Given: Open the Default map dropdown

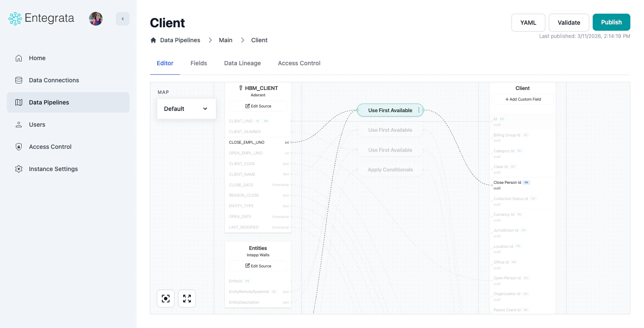Looking at the screenshot, I should pos(187,109).
